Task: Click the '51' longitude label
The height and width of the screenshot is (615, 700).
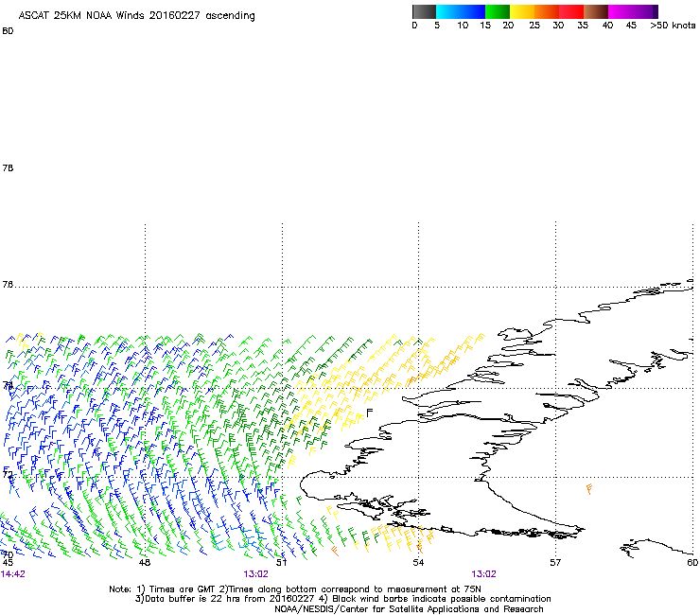Action: [x=281, y=563]
